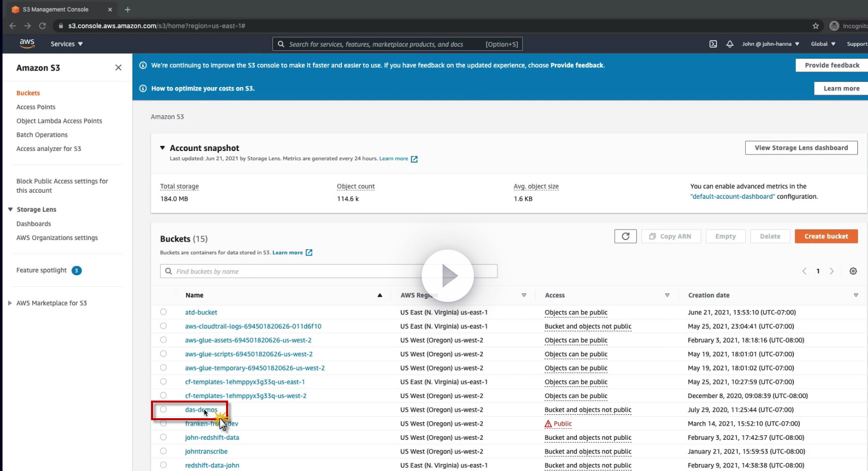Collapse the Storage Lens navigation group
The height and width of the screenshot is (471, 868).
point(10,209)
